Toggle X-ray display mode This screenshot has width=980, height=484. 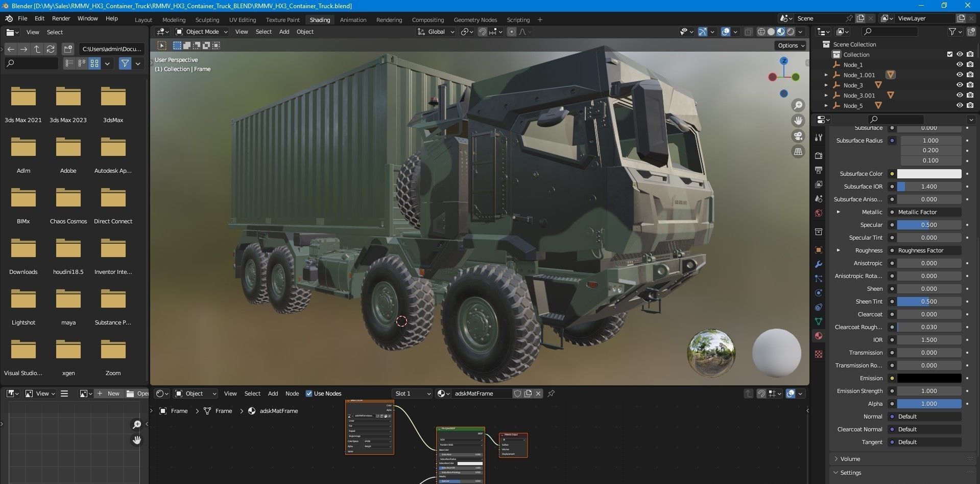point(748,32)
